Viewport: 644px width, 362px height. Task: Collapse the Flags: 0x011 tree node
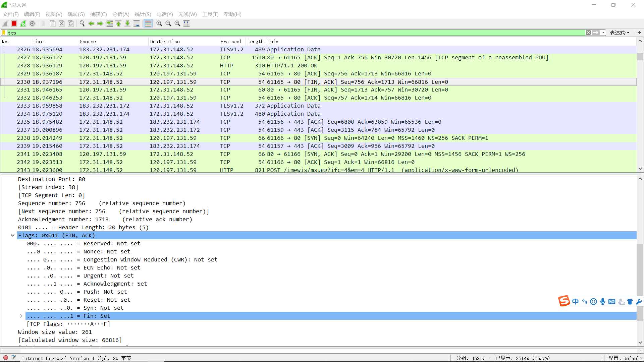12,235
